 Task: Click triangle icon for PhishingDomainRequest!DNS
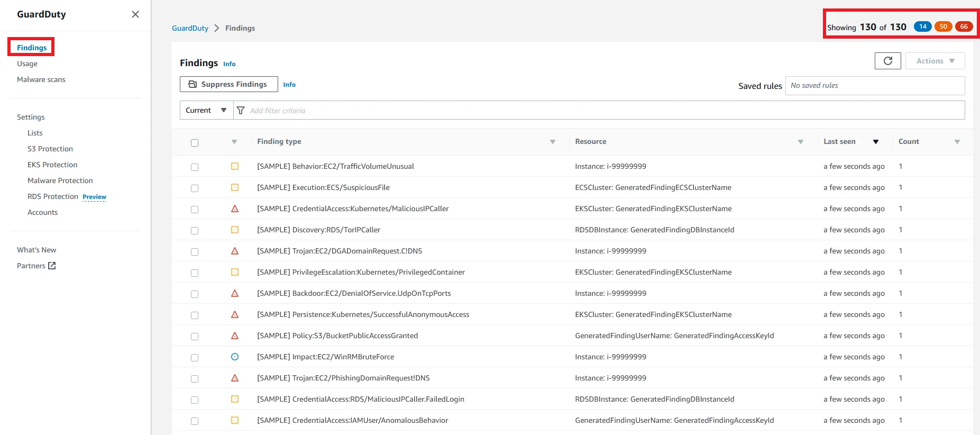pos(235,378)
